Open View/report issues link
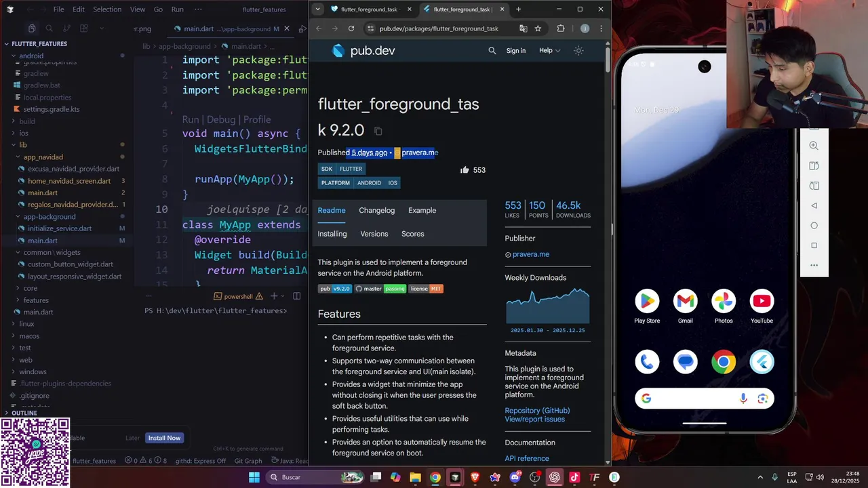 point(534,419)
